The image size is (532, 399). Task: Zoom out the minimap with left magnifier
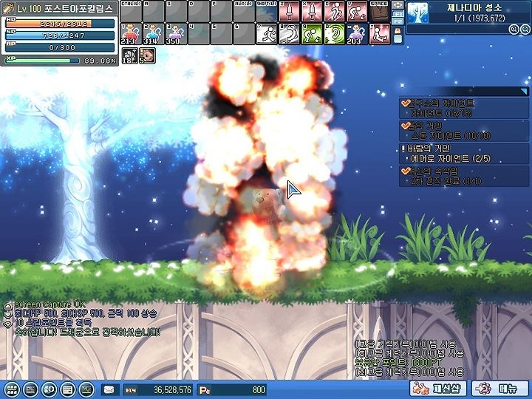(514, 30)
